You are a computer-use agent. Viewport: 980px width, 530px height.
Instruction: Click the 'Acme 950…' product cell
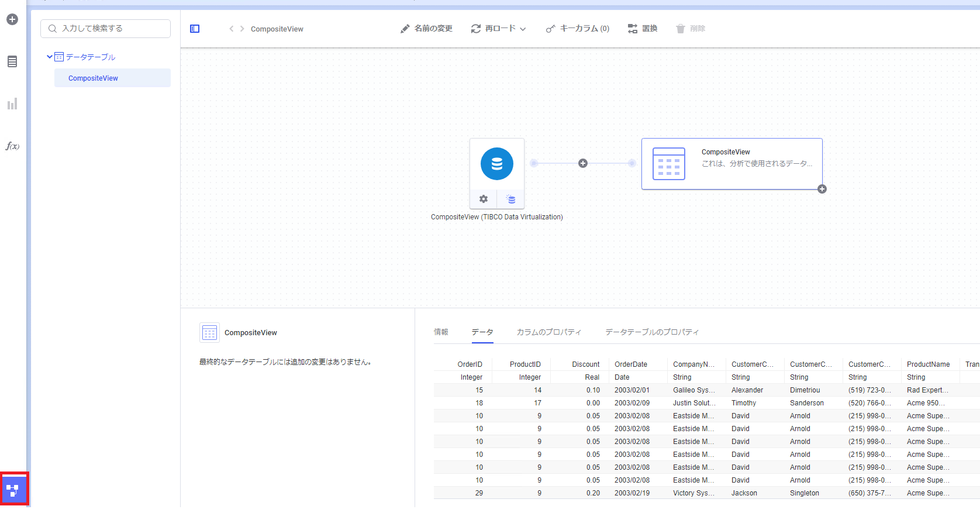(x=926, y=403)
